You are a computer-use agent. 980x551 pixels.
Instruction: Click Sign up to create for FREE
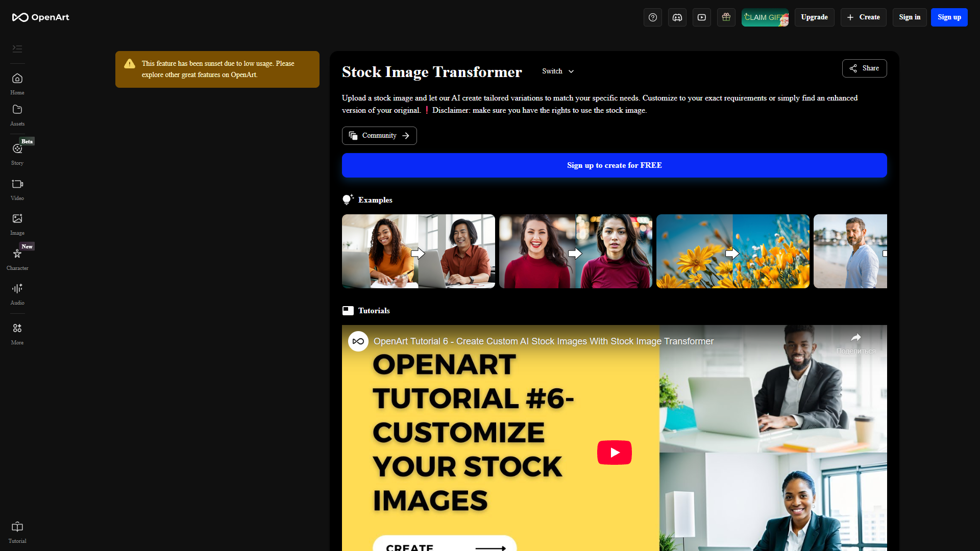615,165
